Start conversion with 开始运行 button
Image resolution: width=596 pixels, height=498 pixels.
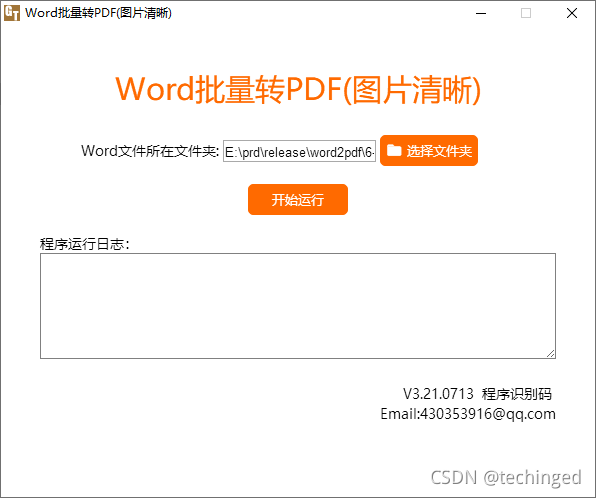tap(298, 200)
